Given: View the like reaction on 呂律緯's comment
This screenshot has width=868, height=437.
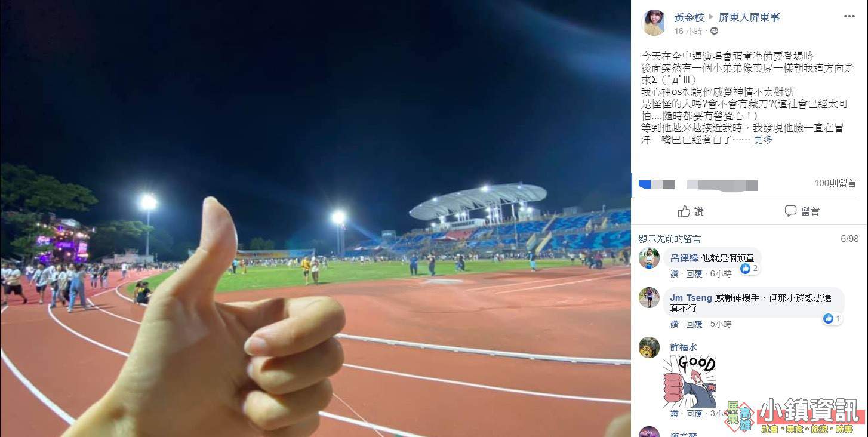Looking at the screenshot, I should (749, 269).
